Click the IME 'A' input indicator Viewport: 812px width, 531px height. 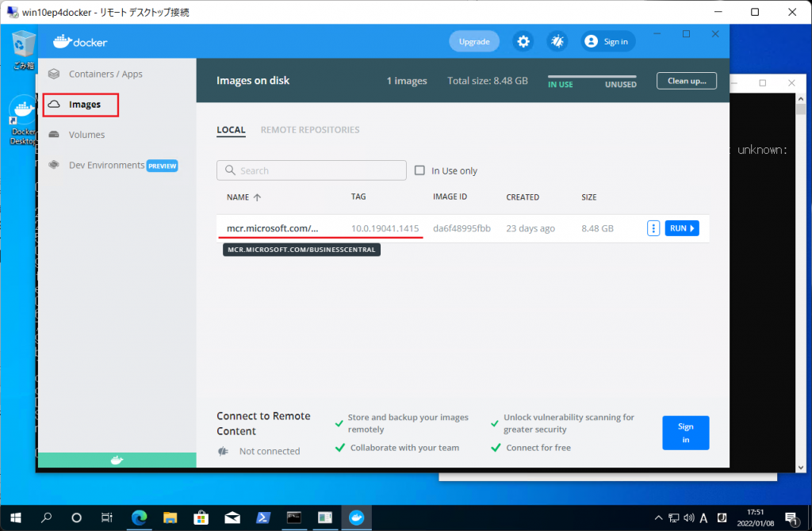(704, 518)
